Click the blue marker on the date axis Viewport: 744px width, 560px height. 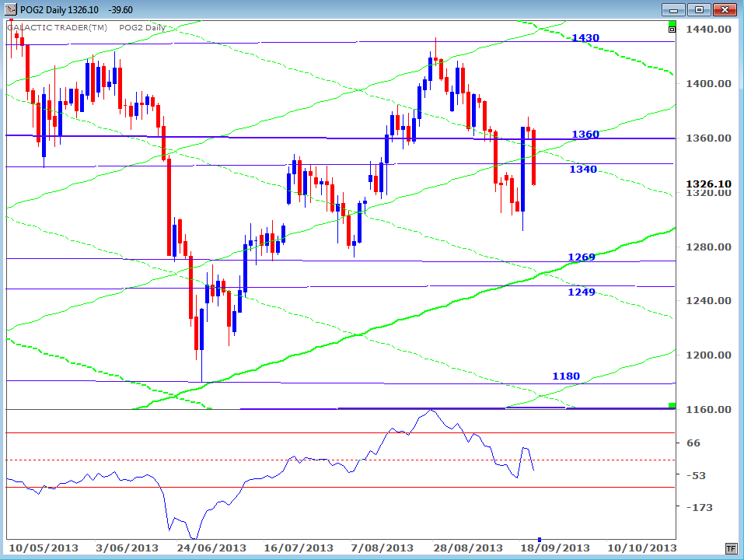pyautogui.click(x=540, y=540)
